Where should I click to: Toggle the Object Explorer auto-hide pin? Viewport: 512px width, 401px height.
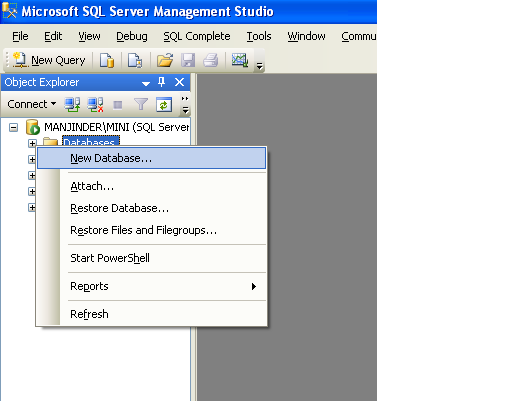coord(162,82)
